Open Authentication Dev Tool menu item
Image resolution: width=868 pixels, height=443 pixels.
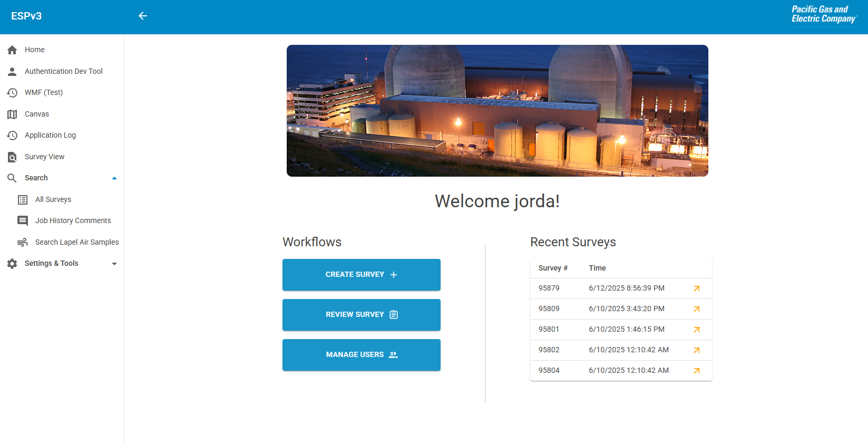click(x=63, y=71)
